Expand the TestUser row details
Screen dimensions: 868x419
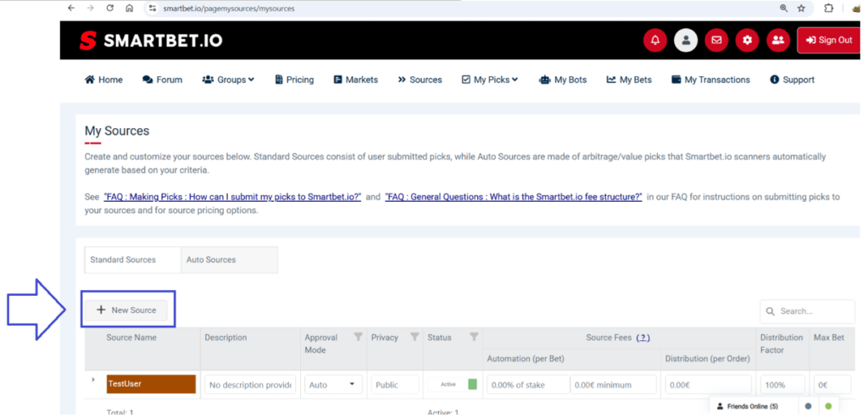click(94, 380)
